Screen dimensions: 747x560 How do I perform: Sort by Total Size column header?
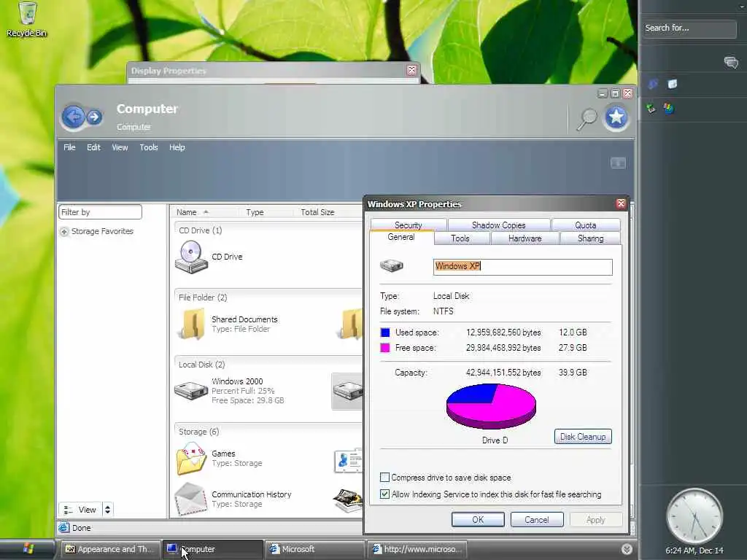[x=317, y=212]
